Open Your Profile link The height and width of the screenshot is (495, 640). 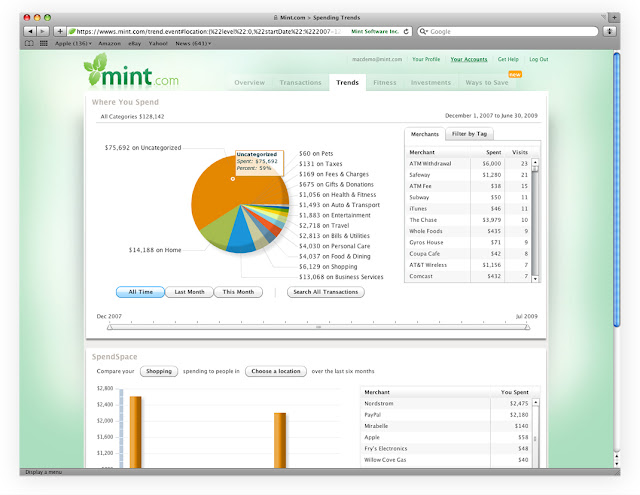click(426, 59)
